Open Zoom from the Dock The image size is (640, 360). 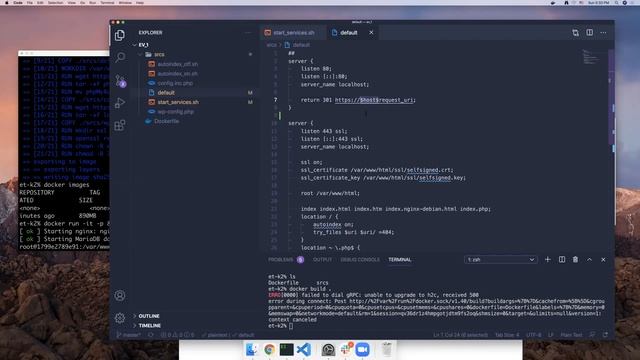(362, 350)
